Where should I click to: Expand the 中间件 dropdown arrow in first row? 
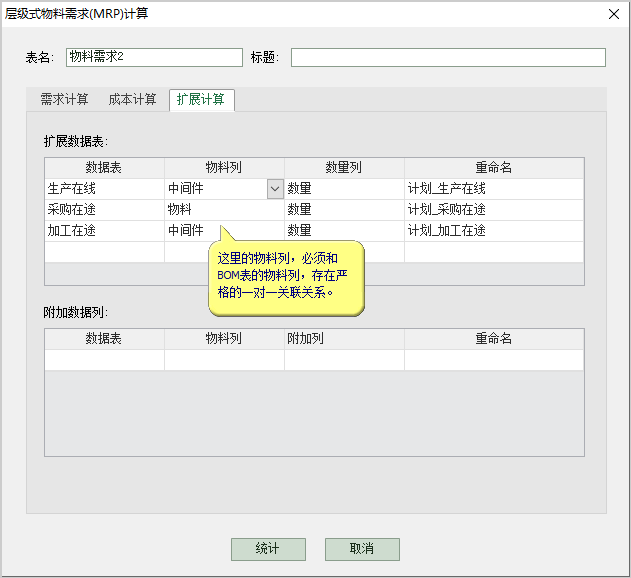point(274,188)
